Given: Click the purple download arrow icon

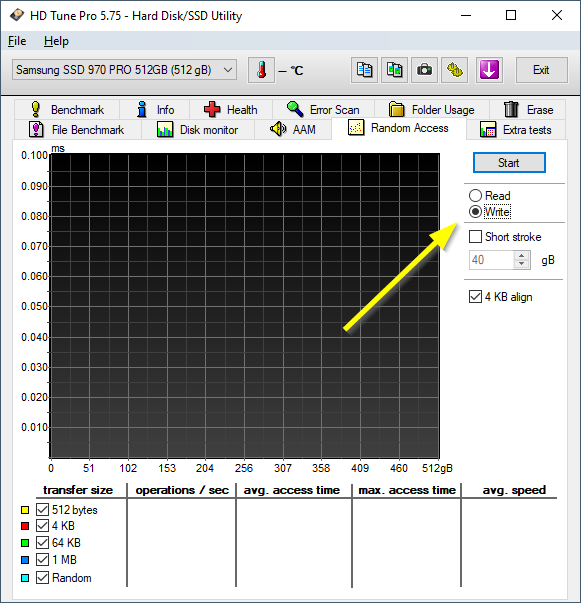Looking at the screenshot, I should pos(489,70).
